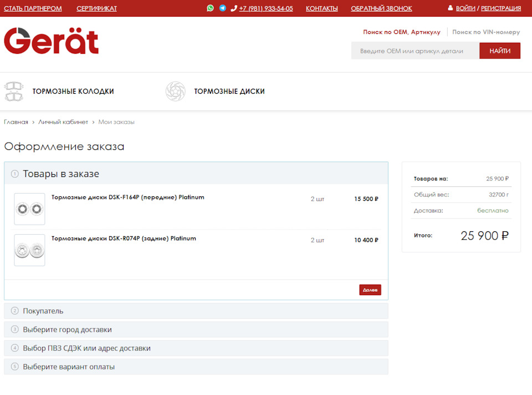
Task: Focus the OEM or article search field
Action: click(x=415, y=51)
